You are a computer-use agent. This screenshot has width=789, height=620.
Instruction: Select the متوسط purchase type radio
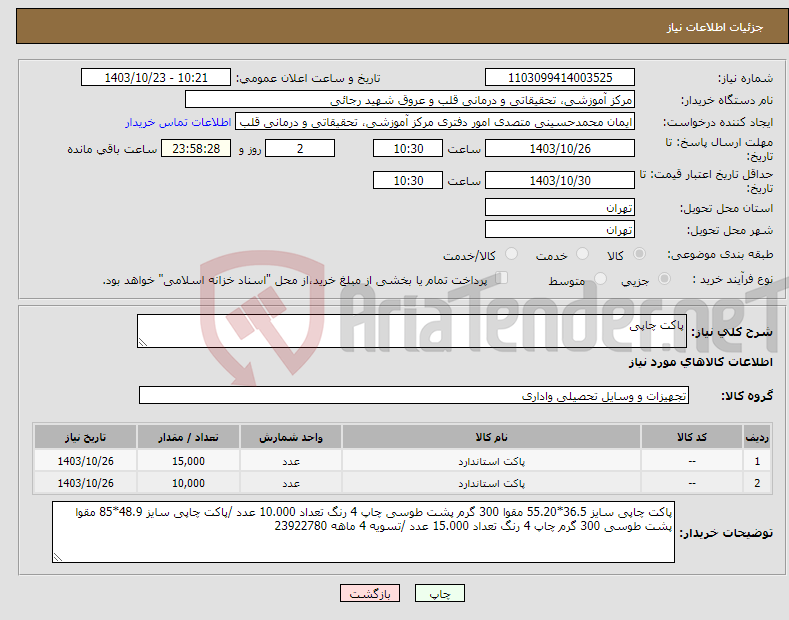point(600,279)
